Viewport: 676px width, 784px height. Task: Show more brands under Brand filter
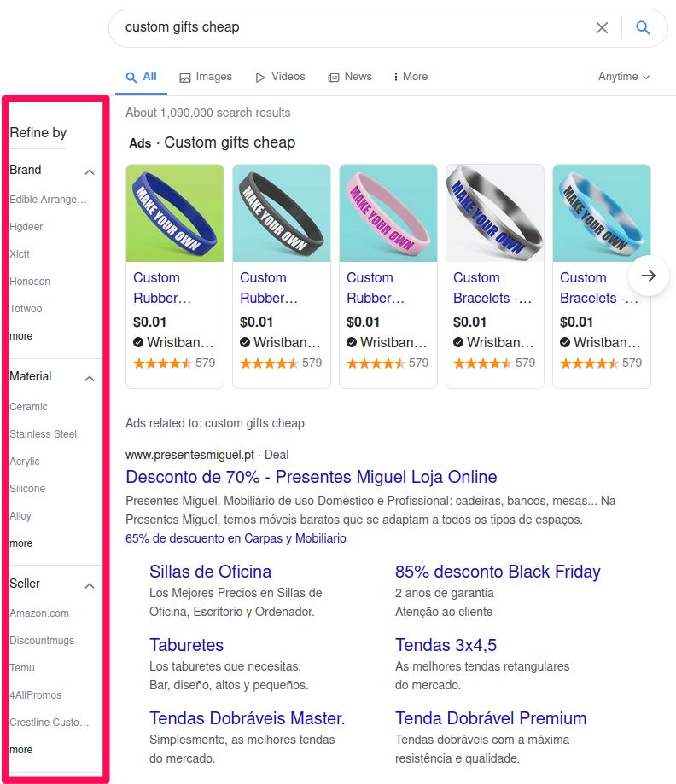(x=21, y=336)
